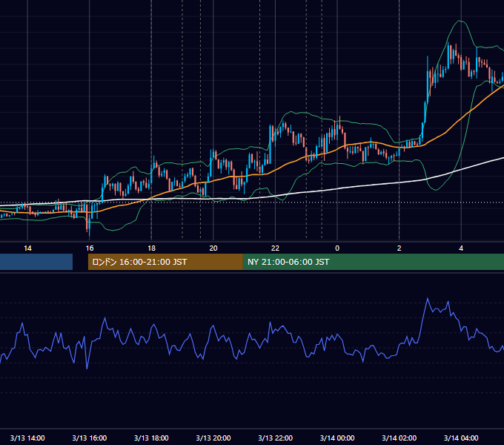The height and width of the screenshot is (445, 504).
Task: Click the London 16:00-21:00 JST session bar
Action: (x=165, y=262)
